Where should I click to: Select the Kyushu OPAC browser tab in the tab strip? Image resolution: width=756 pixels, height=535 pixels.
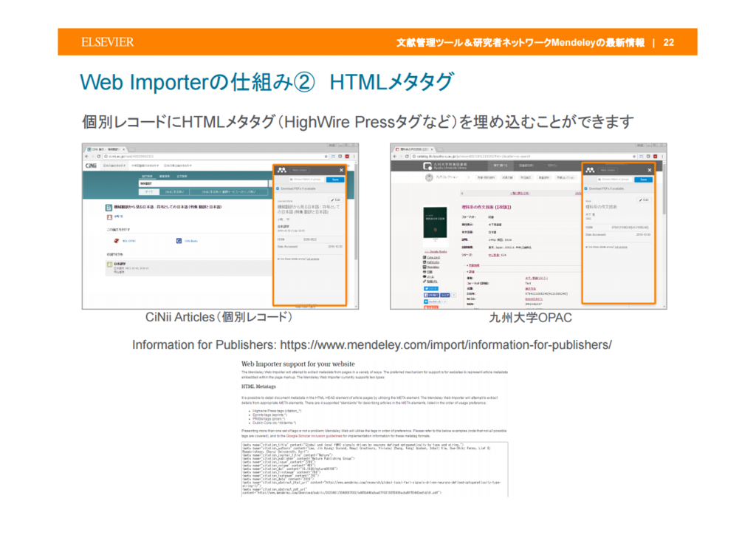pos(413,149)
